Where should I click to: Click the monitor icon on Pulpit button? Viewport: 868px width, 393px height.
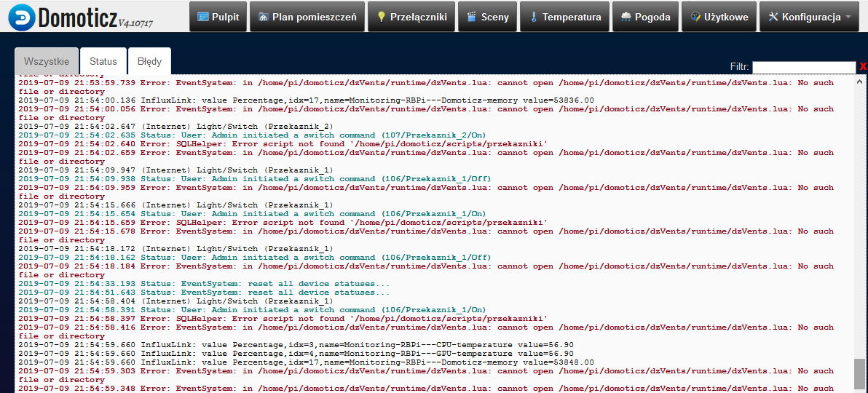point(204,17)
